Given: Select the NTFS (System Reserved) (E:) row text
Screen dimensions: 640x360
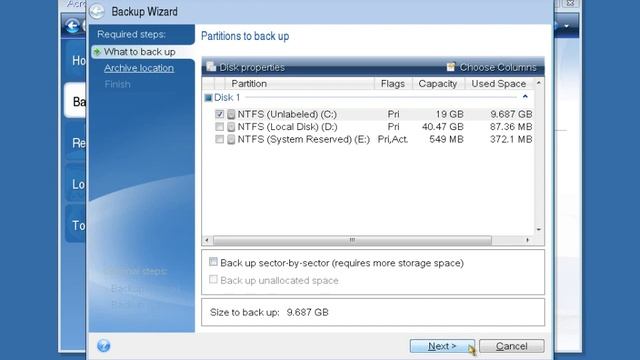Looking at the screenshot, I should [304, 140].
